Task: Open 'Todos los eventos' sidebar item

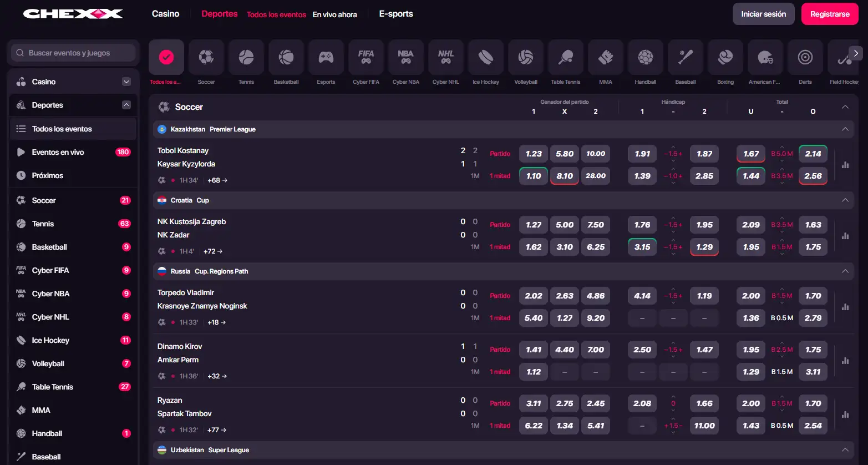Action: point(73,129)
